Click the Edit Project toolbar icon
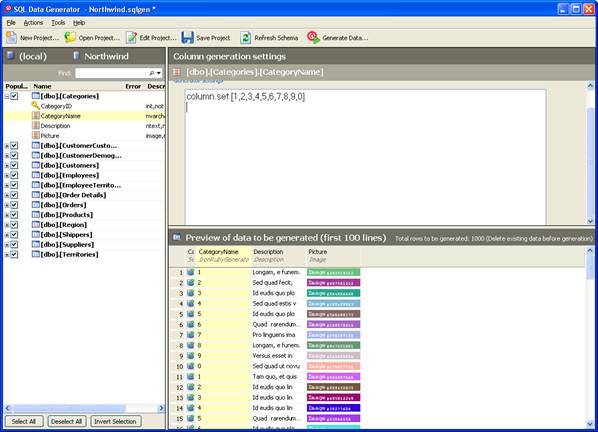Screen dimensions: 598x432 132,37
